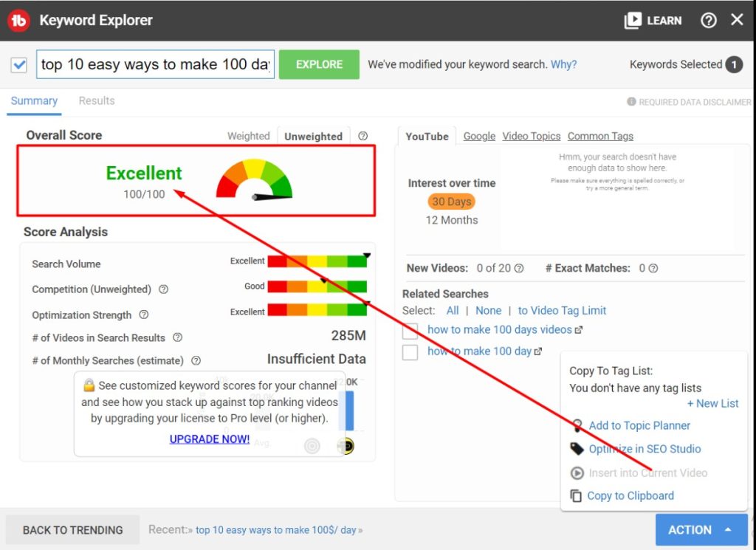756x550 pixels.
Task: Click the 'Why?' link
Action: (563, 64)
